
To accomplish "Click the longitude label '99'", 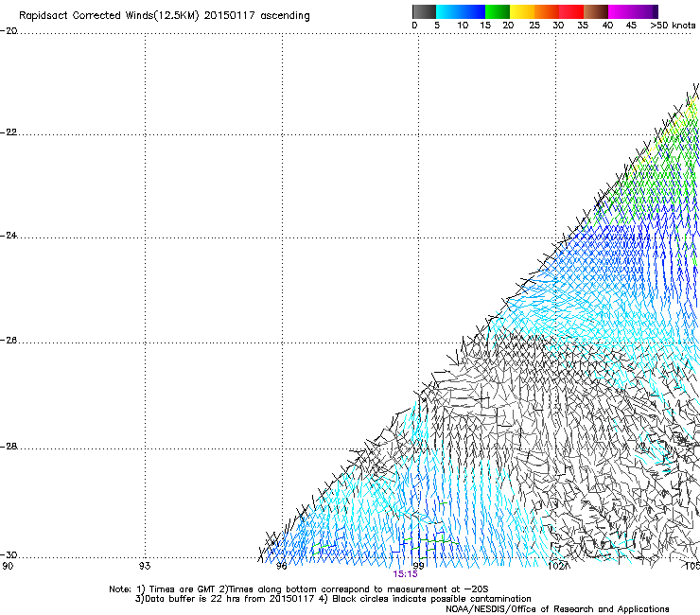I will (419, 566).
